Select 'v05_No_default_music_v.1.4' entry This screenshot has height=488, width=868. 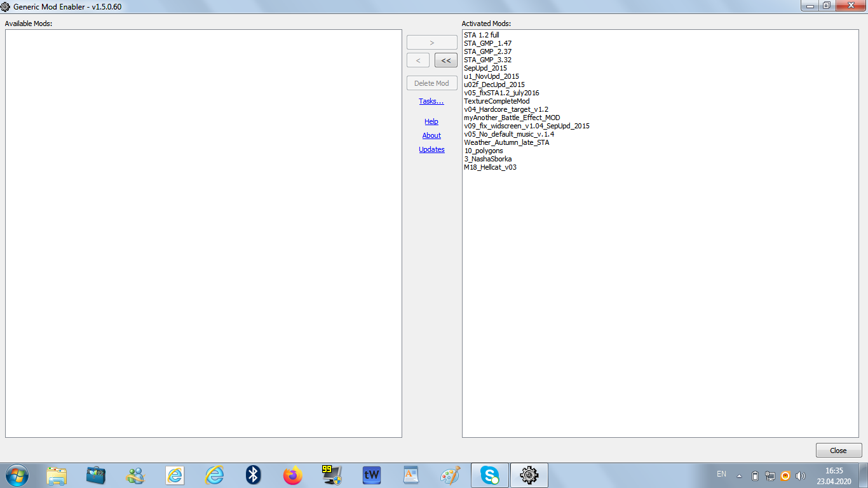509,134
